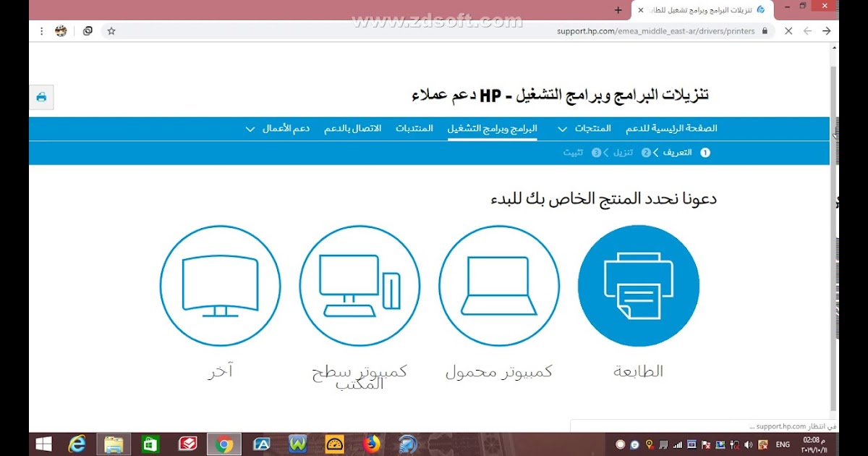Select البرامج وبرامج التشغيل tab
Screen dimensions: 868x456
coord(493,128)
